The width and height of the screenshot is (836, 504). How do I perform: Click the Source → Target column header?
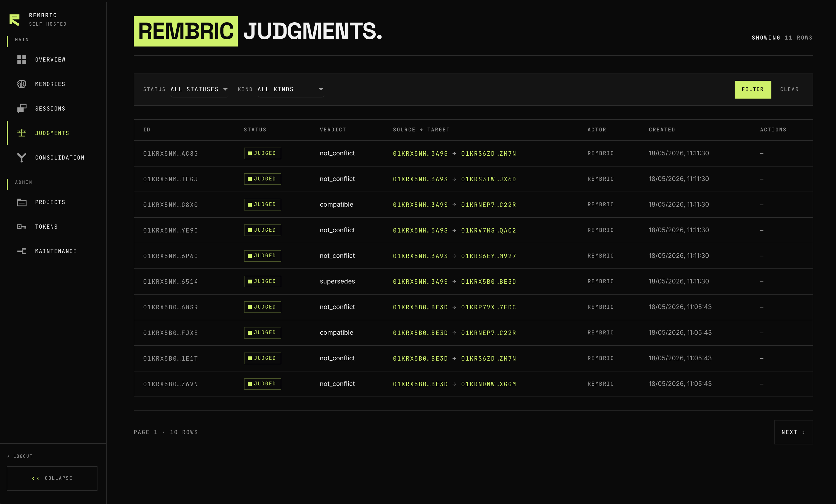(421, 129)
